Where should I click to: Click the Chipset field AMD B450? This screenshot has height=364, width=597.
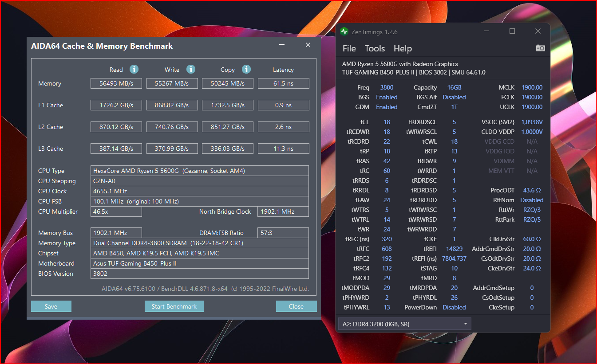(200, 253)
